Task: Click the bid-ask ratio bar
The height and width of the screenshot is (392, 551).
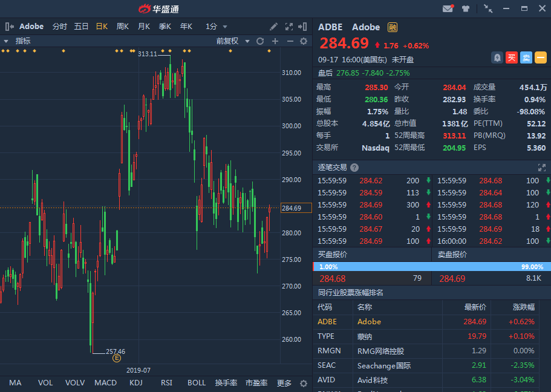Action: [x=431, y=267]
